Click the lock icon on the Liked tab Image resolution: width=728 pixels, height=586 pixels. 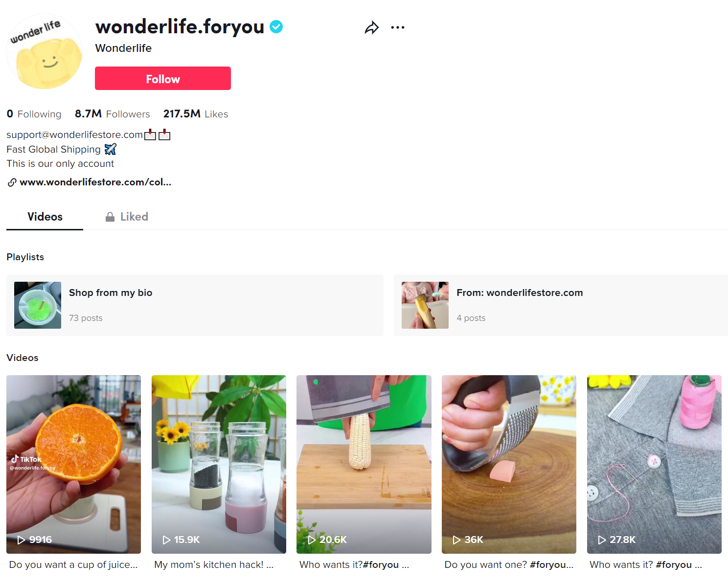tap(110, 217)
